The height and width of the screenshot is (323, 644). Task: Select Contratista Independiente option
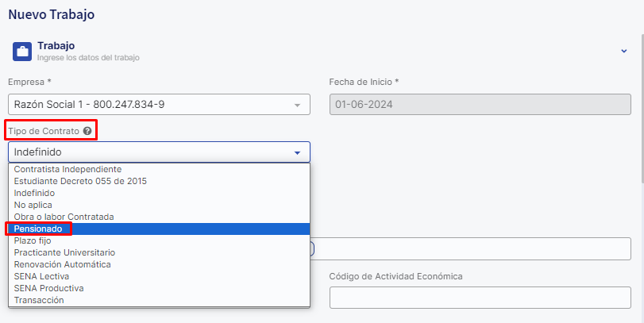[x=67, y=169]
